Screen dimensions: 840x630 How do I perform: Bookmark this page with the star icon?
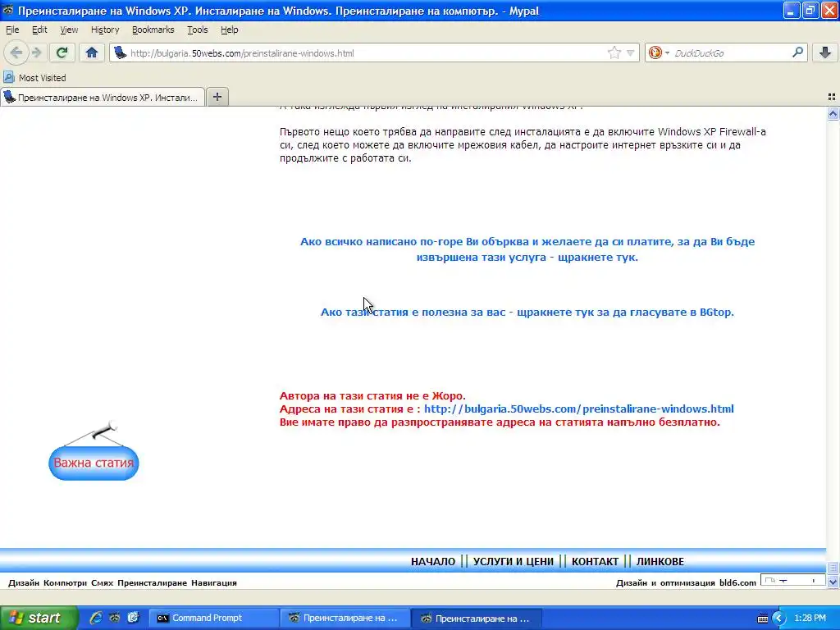click(x=614, y=52)
